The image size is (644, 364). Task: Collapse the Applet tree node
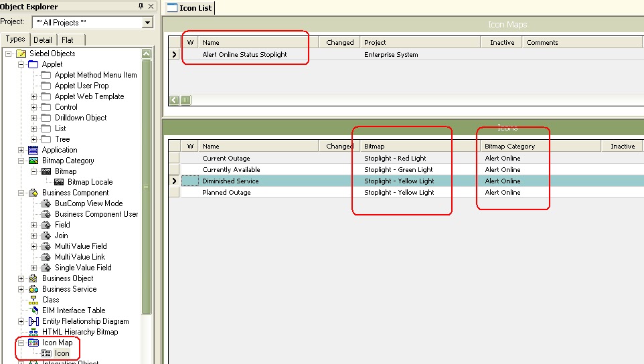pos(21,64)
